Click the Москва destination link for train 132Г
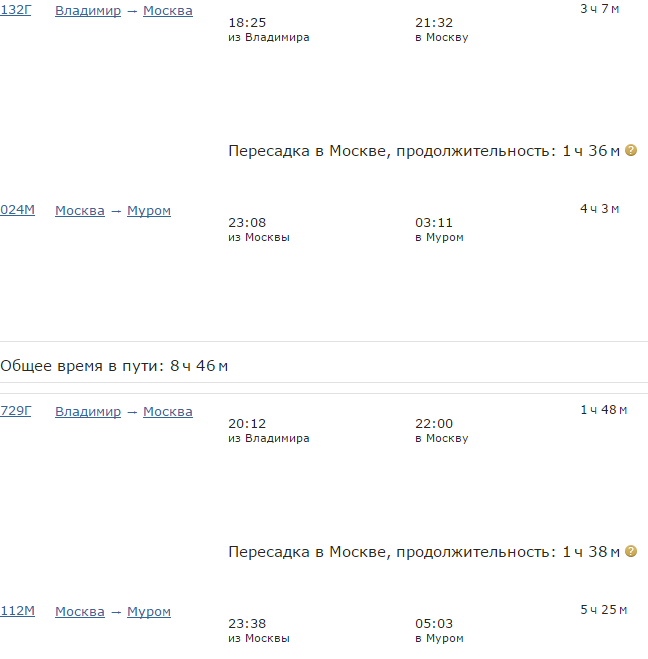648x659 pixels. 168,11
